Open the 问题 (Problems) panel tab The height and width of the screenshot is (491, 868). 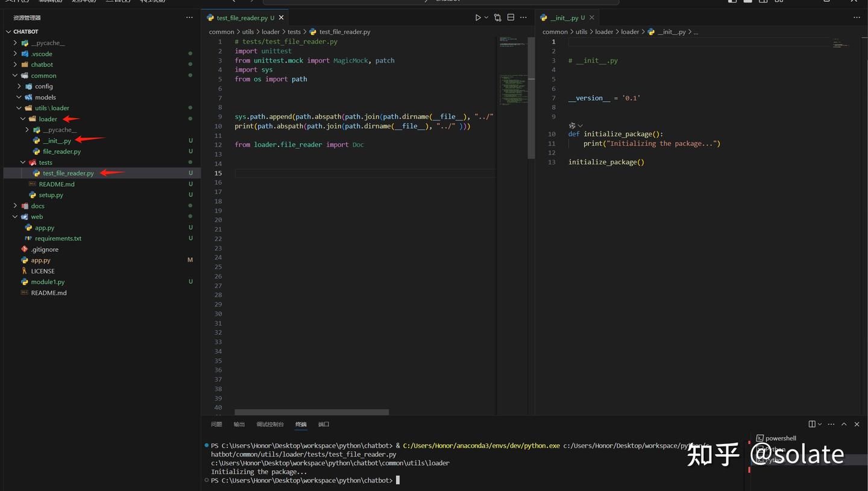pyautogui.click(x=216, y=424)
